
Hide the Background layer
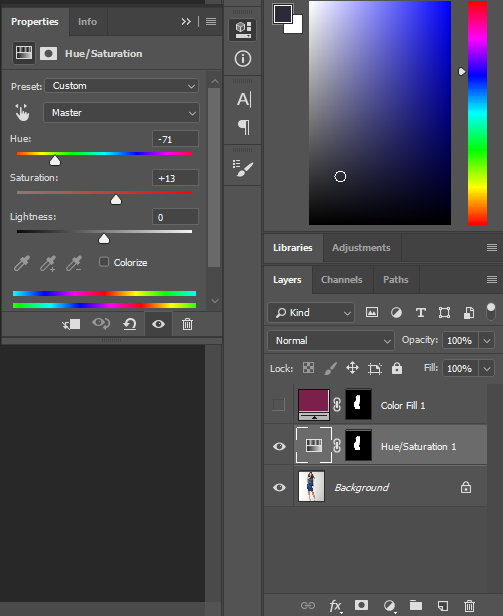tap(279, 488)
